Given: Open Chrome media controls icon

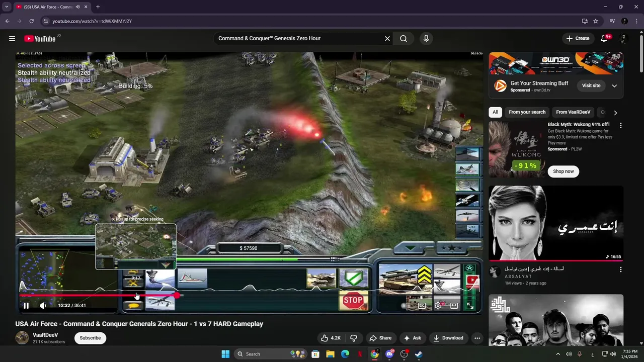Looking at the screenshot, I should coord(612,21).
